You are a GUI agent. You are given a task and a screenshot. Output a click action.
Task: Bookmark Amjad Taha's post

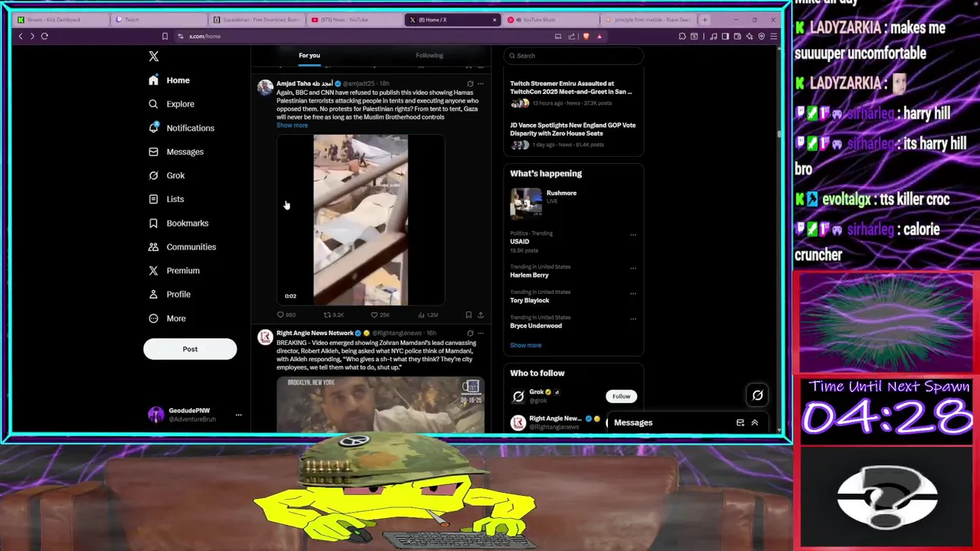[469, 315]
